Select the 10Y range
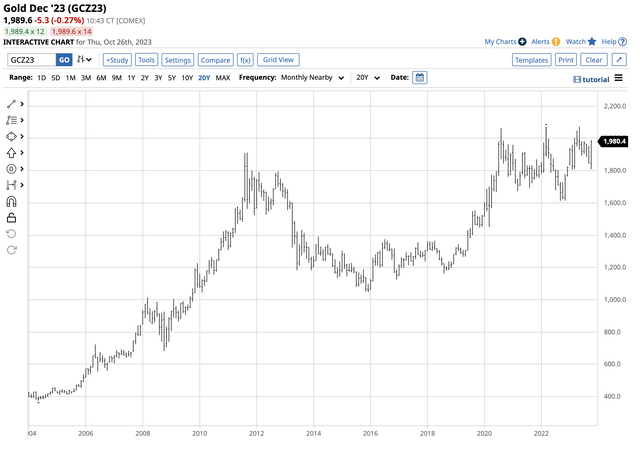The width and height of the screenshot is (640, 453). coord(187,78)
